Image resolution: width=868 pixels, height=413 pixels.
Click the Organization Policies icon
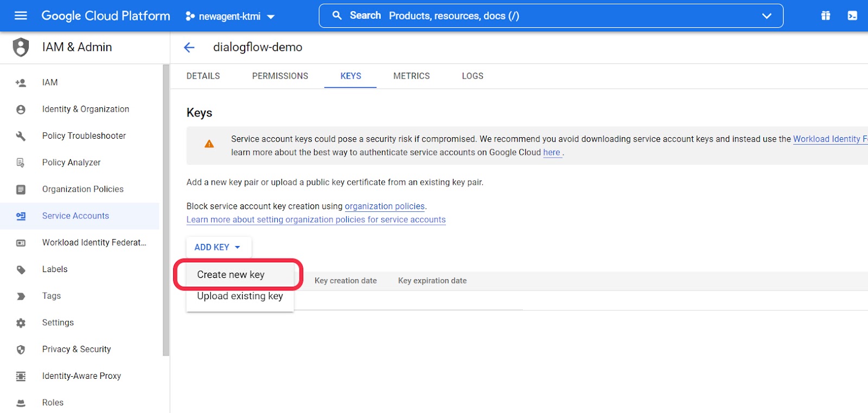coord(21,189)
